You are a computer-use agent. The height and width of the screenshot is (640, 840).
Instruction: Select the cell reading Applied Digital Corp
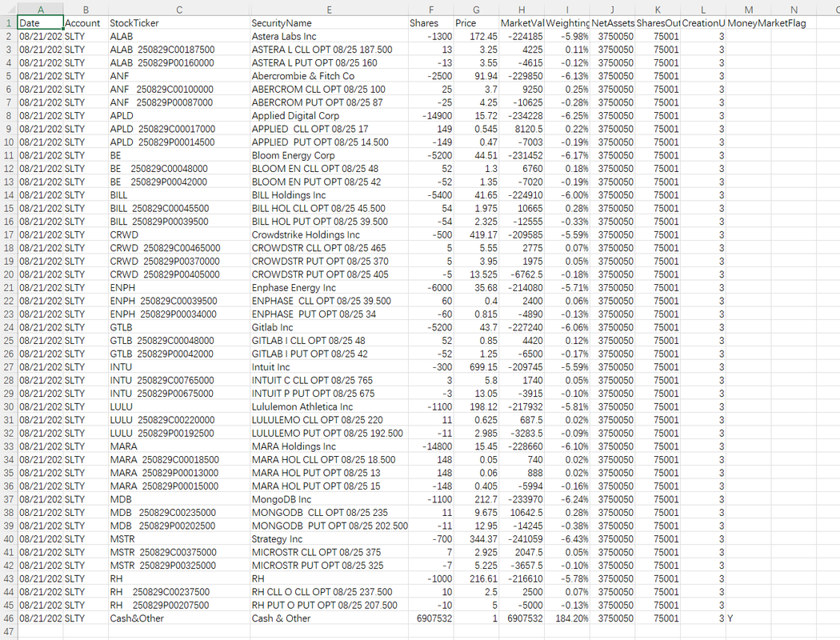(329, 116)
